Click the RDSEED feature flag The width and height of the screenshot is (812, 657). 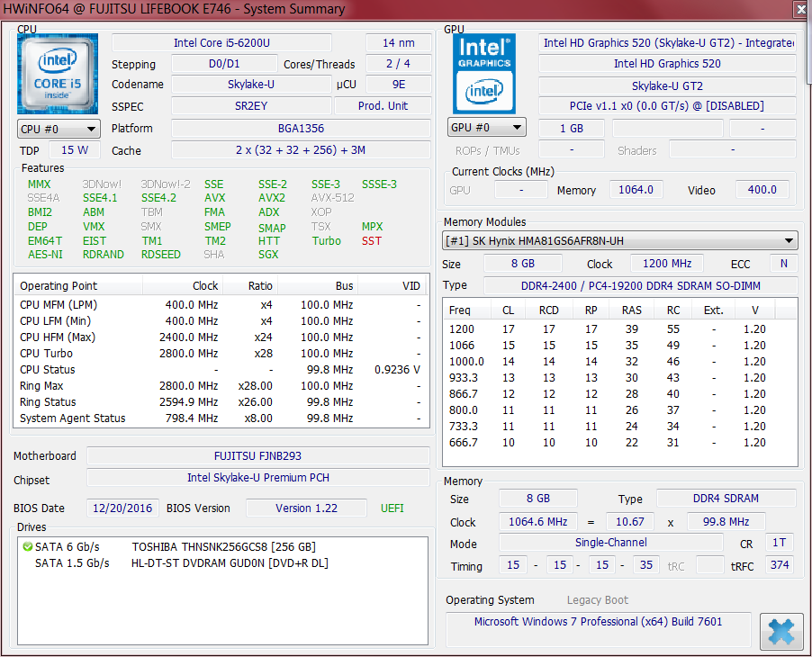pos(161,255)
